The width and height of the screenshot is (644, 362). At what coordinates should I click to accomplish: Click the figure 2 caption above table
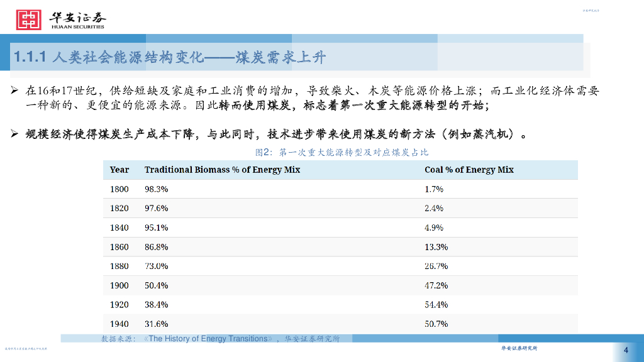[x=341, y=153]
